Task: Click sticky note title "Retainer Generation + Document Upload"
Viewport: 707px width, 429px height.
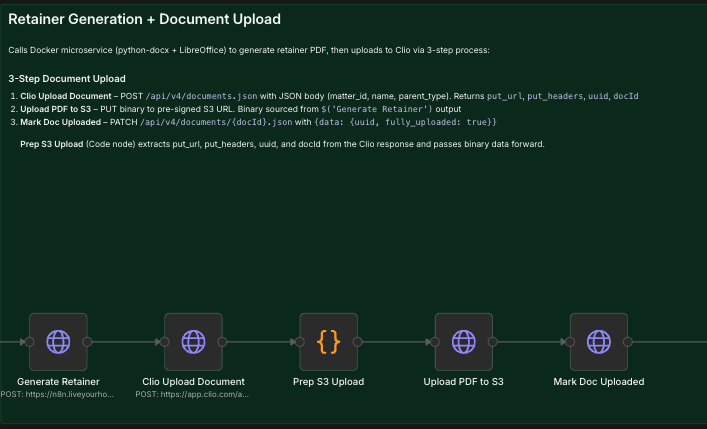Action: pyautogui.click(x=144, y=19)
